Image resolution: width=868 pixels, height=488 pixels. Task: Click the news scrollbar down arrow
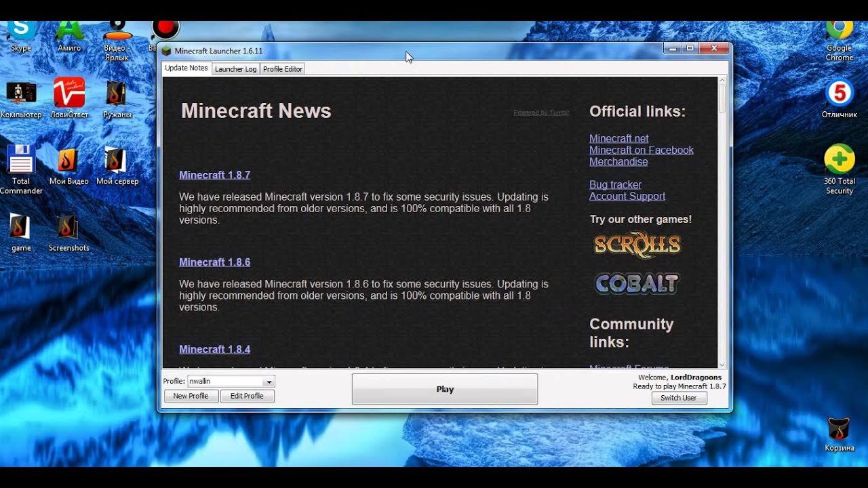point(722,365)
